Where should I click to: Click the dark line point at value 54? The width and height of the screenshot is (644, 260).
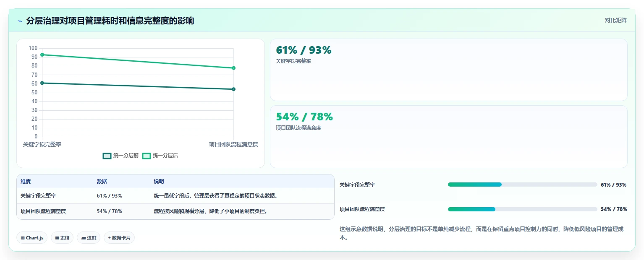[233, 89]
